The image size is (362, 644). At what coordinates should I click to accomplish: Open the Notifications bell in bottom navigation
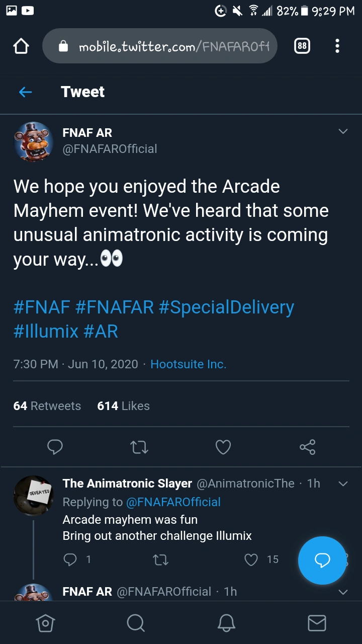[x=226, y=622]
